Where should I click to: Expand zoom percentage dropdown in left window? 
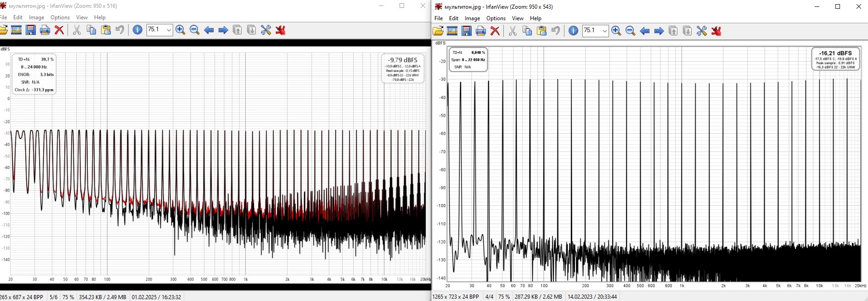[169, 30]
